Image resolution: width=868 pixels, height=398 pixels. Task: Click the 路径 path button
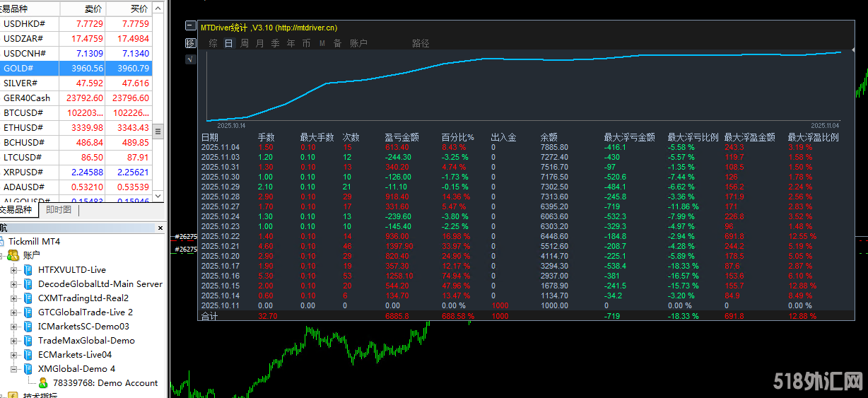pyautogui.click(x=421, y=43)
